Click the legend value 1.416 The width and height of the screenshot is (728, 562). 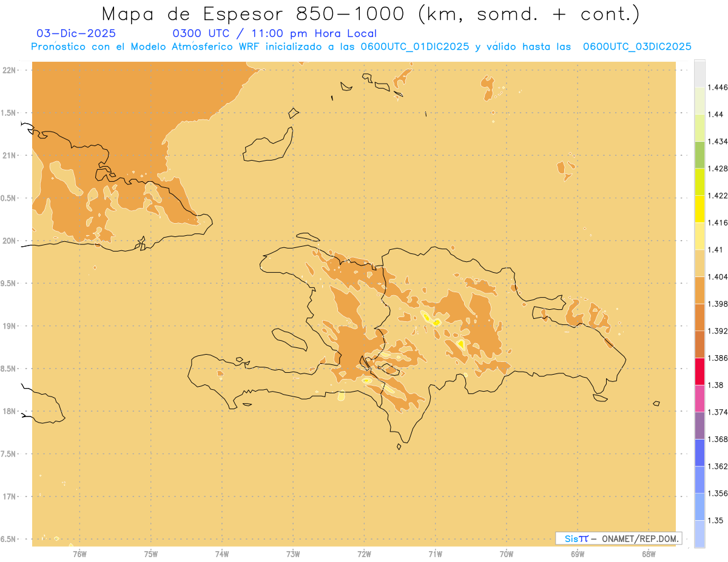718,222
